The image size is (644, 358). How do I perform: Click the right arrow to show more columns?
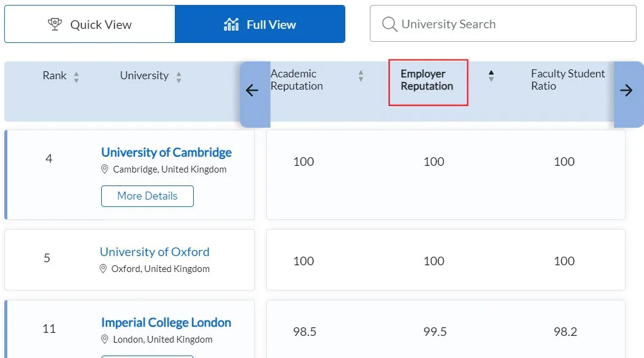click(626, 90)
